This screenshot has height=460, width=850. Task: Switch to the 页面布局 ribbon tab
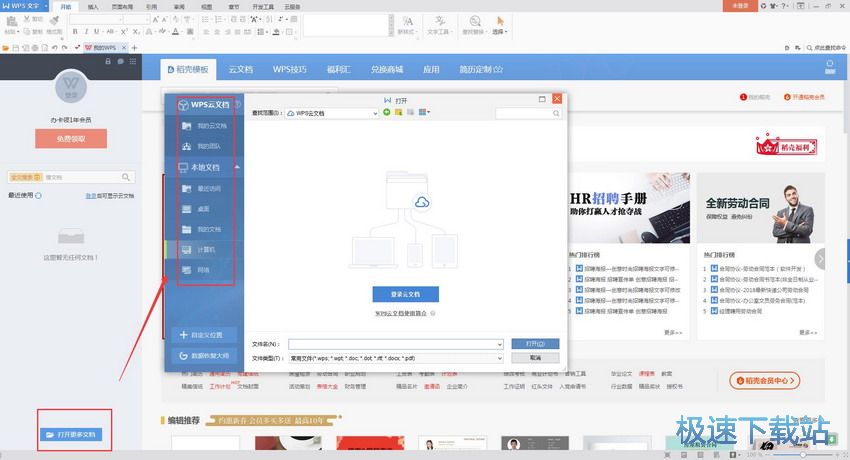coord(122,7)
